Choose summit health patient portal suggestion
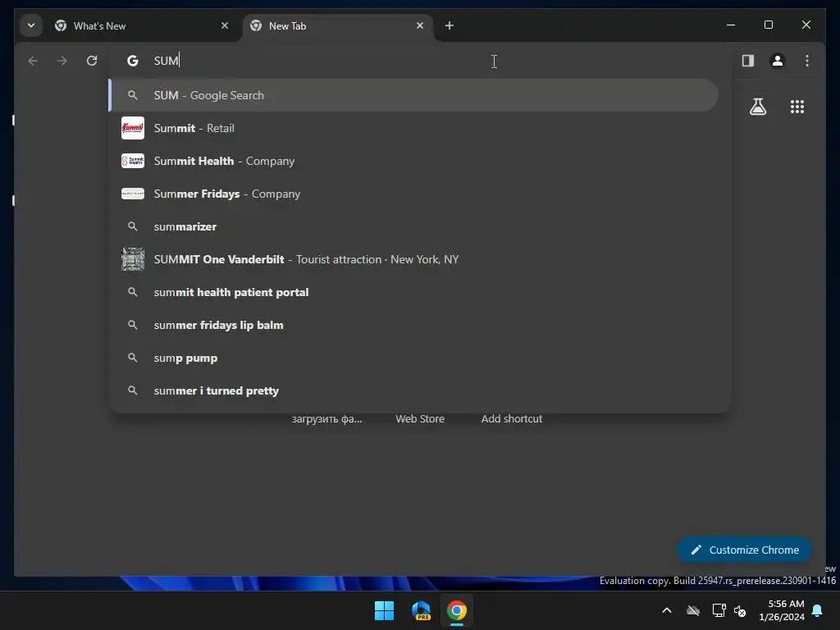Image resolution: width=840 pixels, height=630 pixels. 413,292
